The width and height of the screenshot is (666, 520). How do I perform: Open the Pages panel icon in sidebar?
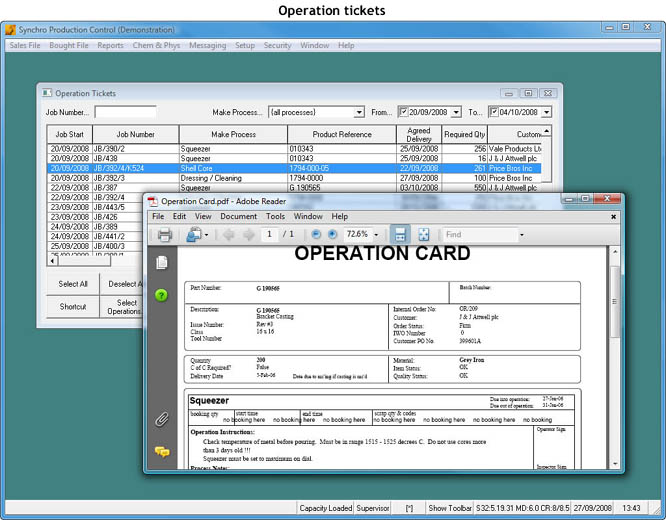point(162,263)
